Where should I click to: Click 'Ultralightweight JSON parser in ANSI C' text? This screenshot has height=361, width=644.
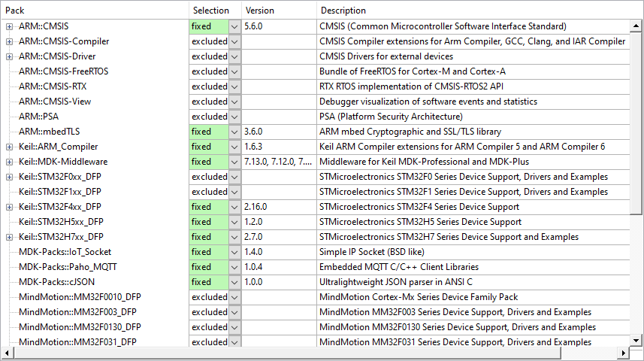pos(396,282)
